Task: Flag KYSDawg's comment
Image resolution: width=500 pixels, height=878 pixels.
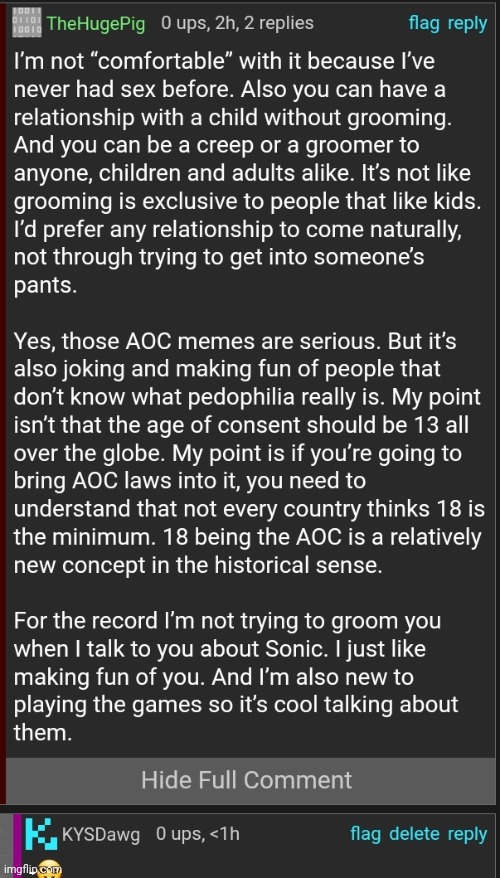Action: 367,834
